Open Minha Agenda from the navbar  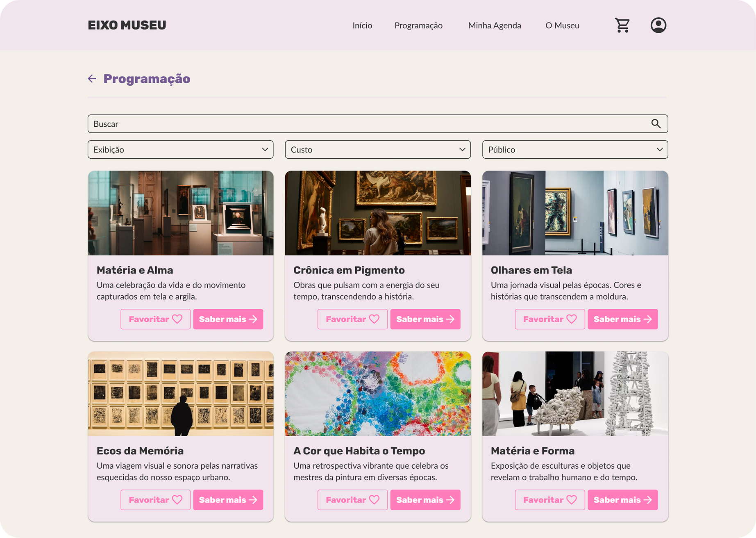pyautogui.click(x=495, y=25)
